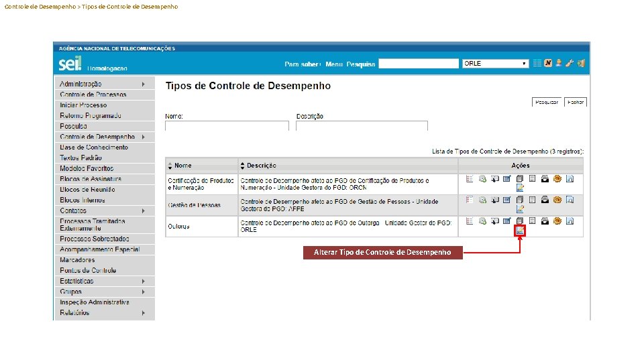Viewport: 644px width, 362px height.
Task: Focus the header quick search box
Action: coord(419,64)
